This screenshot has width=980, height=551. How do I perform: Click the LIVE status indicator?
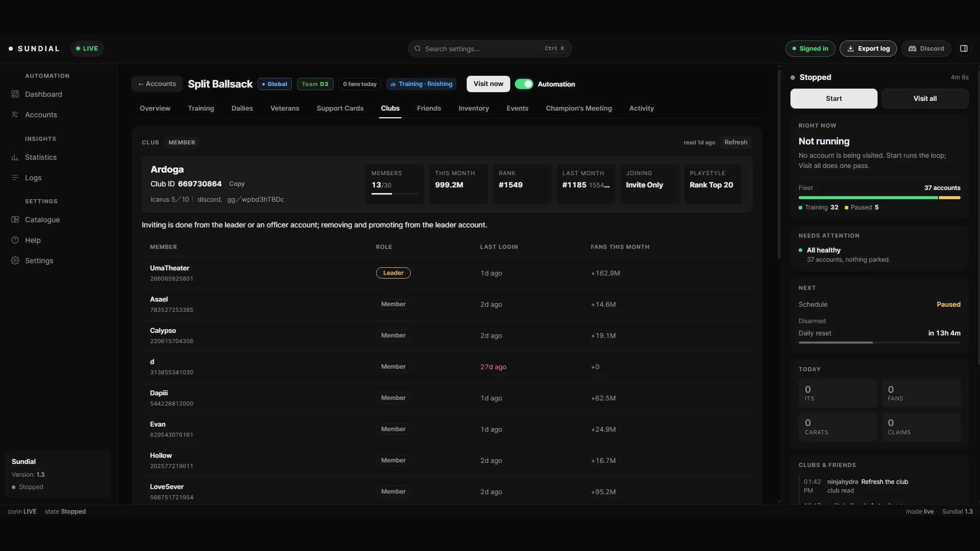click(87, 49)
